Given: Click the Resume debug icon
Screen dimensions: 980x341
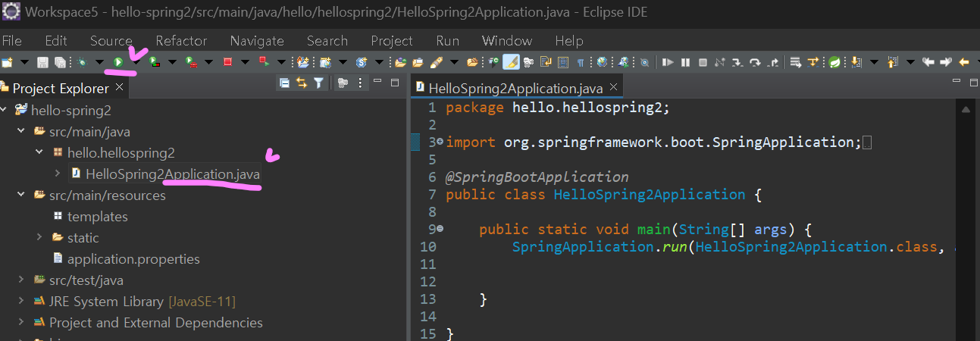Looking at the screenshot, I should (x=668, y=61).
